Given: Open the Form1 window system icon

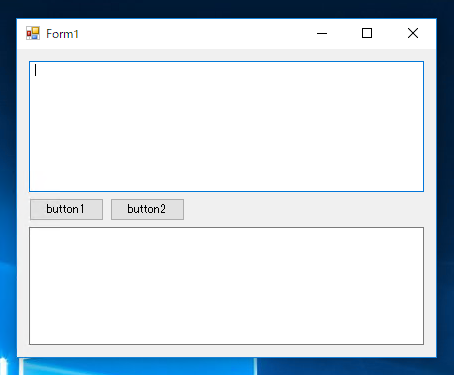Looking at the screenshot, I should (x=33, y=33).
